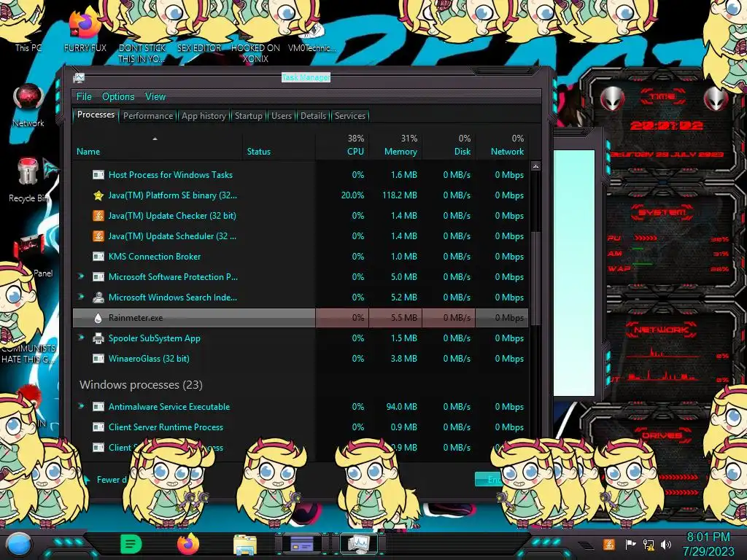Screen dimensions: 747x560
Task: Launch Firefox from the taskbar
Action: pyautogui.click(x=188, y=544)
